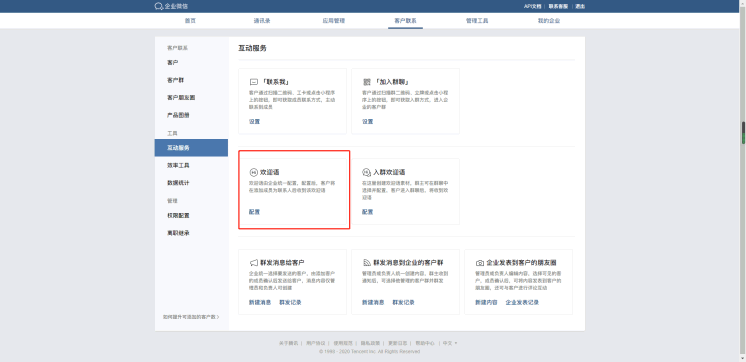Select 互动服务 in the sidebar
This screenshot has width=746, height=362.
coord(191,148)
